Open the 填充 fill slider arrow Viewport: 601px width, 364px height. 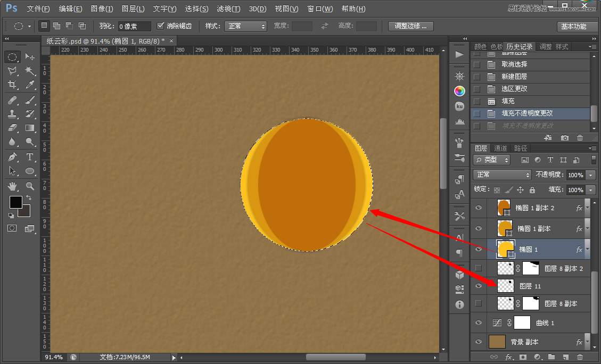pyautogui.click(x=591, y=189)
